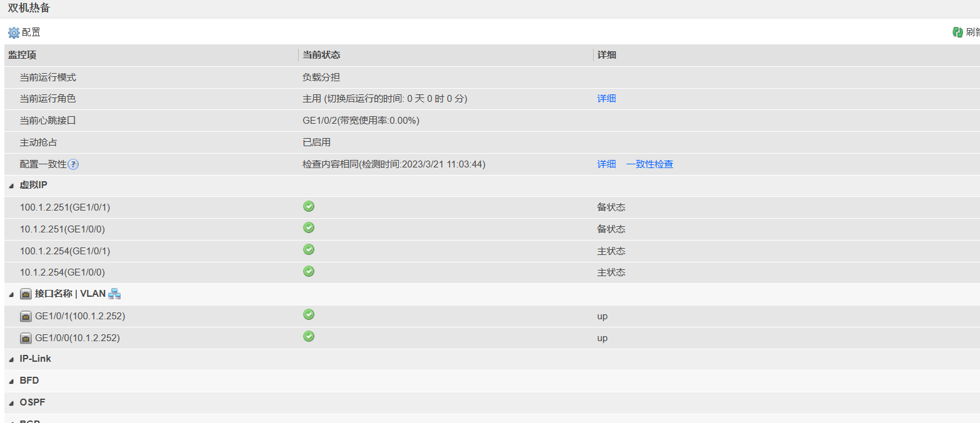Click the green check for 100.1.2.251(GE1/0/1)

pyautogui.click(x=309, y=206)
